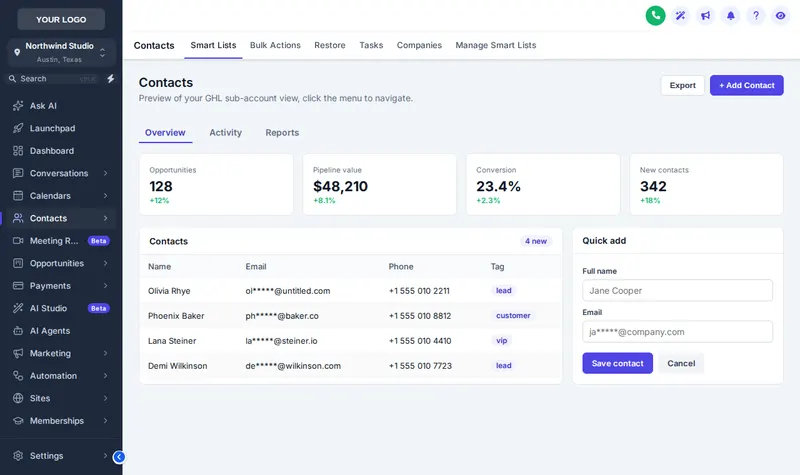Click the Opportunities icon in sidebar

click(18, 263)
